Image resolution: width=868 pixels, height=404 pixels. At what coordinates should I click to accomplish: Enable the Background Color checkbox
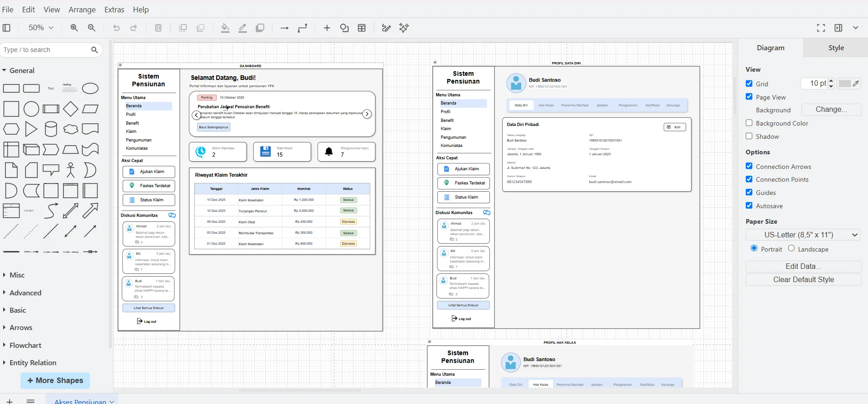pyautogui.click(x=749, y=123)
